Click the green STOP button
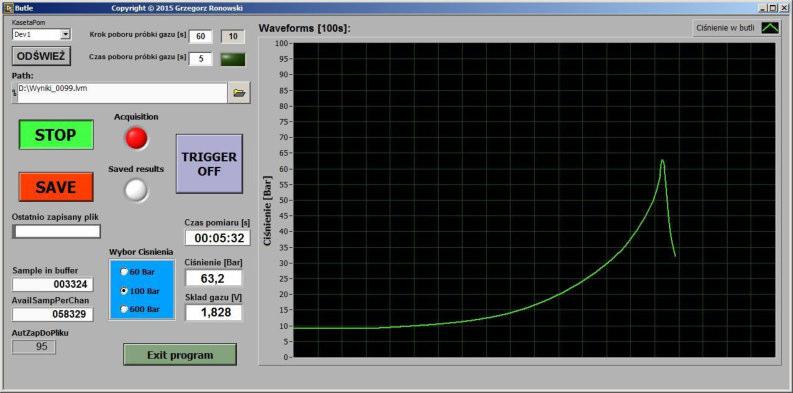The height and width of the screenshot is (393, 793). [56, 135]
